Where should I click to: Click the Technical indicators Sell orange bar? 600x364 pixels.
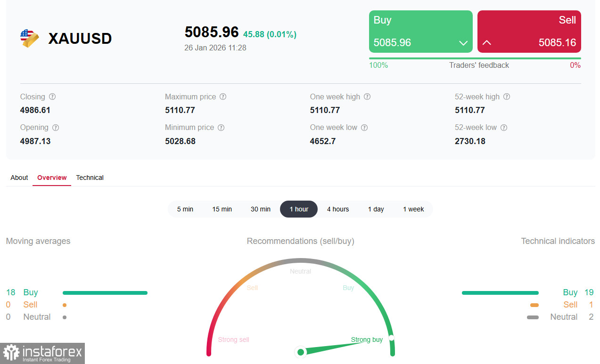point(534,305)
